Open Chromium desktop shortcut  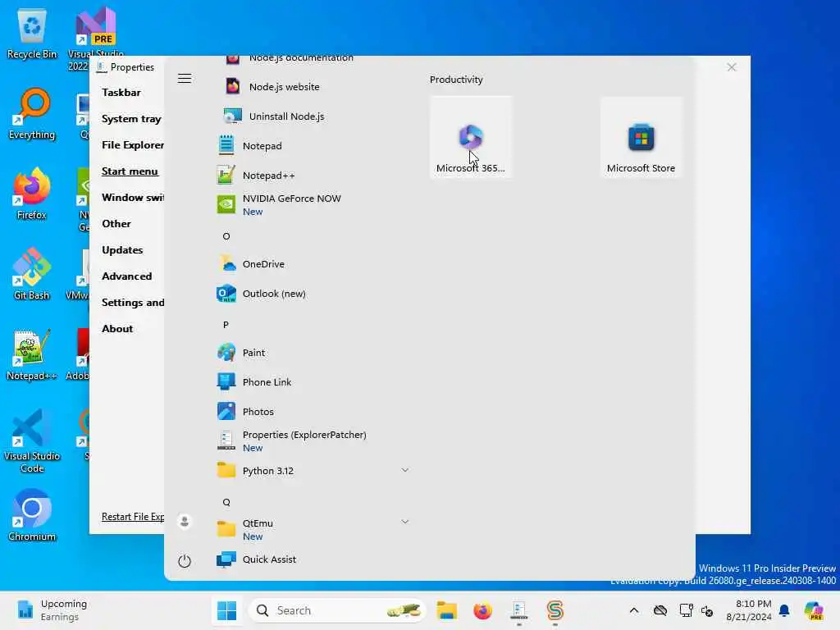coord(32,515)
